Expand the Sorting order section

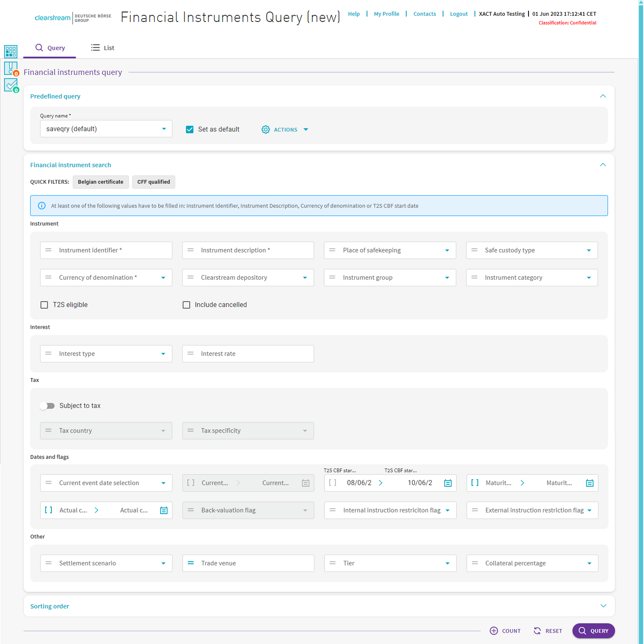603,606
